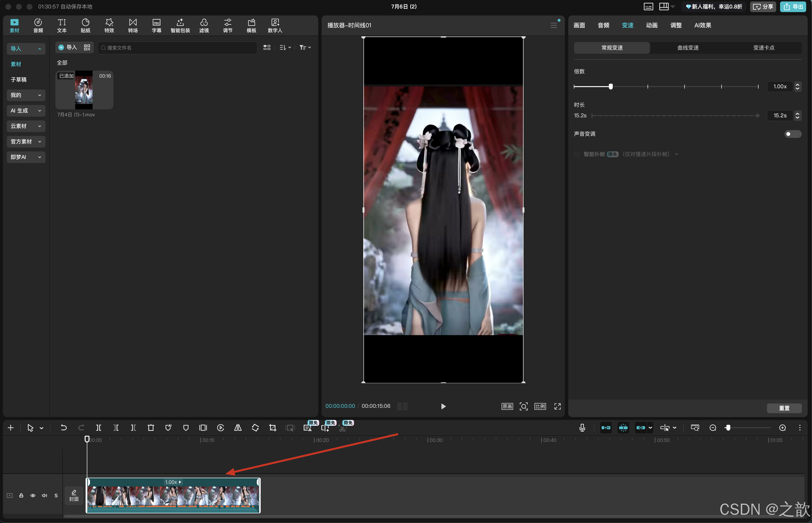This screenshot has height=523, width=812.
Task: Open the sort order dropdown in media panel
Action: pyautogui.click(x=285, y=48)
